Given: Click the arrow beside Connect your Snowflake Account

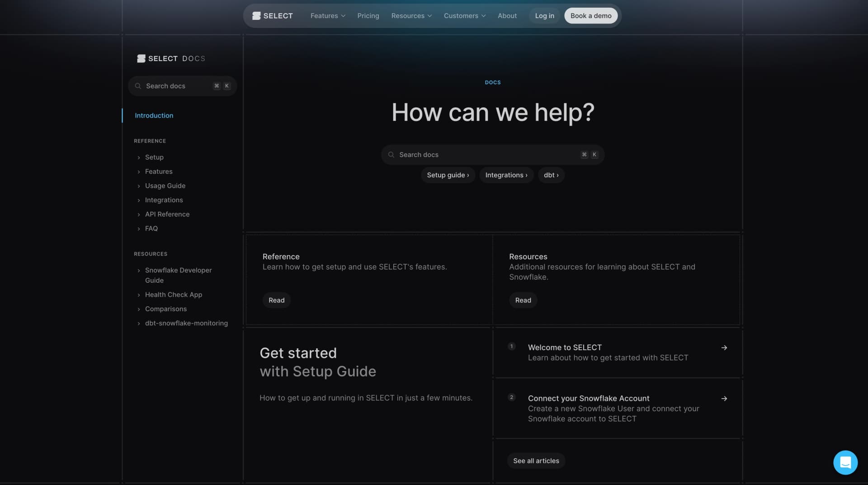Looking at the screenshot, I should [724, 399].
